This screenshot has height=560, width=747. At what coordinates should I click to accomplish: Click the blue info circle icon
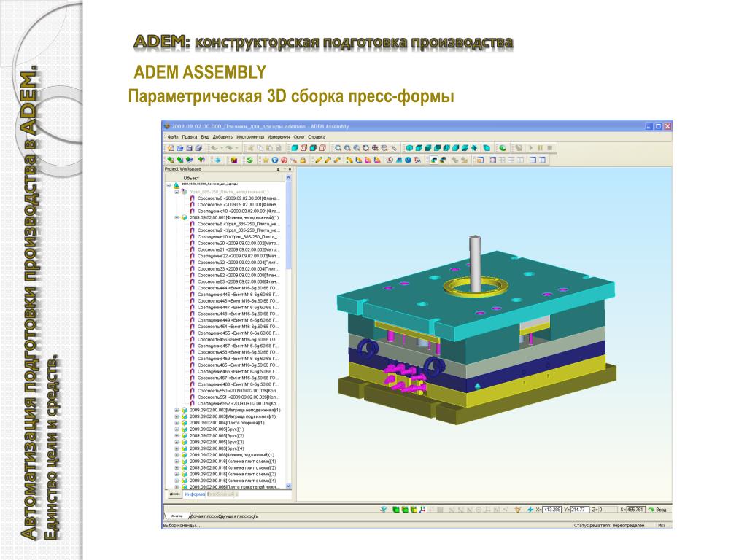click(x=275, y=160)
